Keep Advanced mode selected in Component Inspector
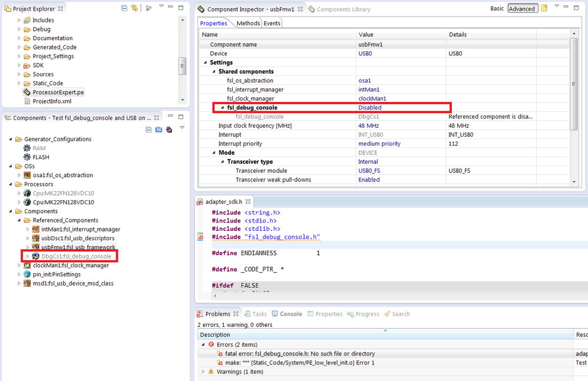588x381 pixels. click(523, 8)
